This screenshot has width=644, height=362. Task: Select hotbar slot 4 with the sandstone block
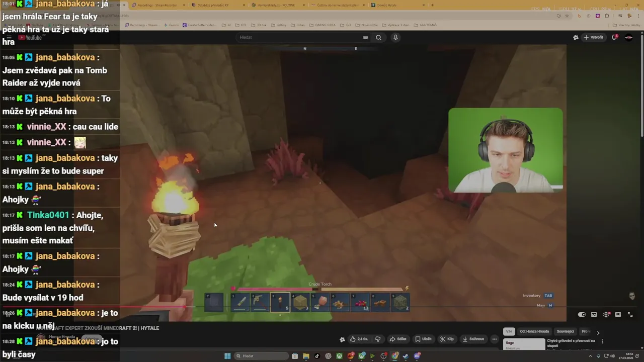[300, 302]
